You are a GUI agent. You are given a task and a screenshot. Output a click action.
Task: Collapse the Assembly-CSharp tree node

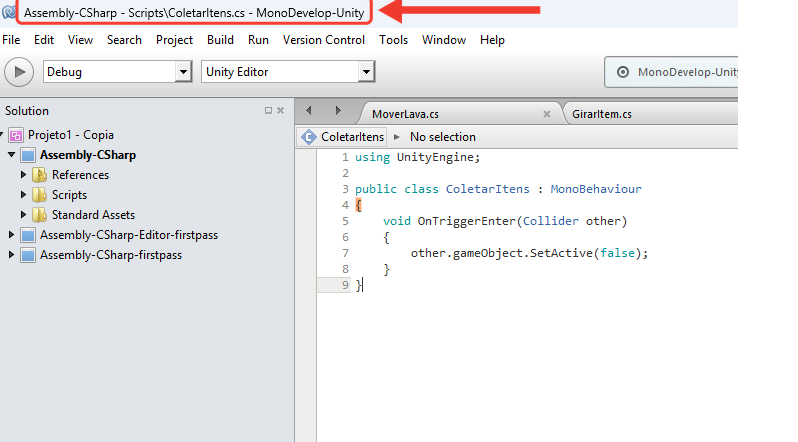[11, 154]
